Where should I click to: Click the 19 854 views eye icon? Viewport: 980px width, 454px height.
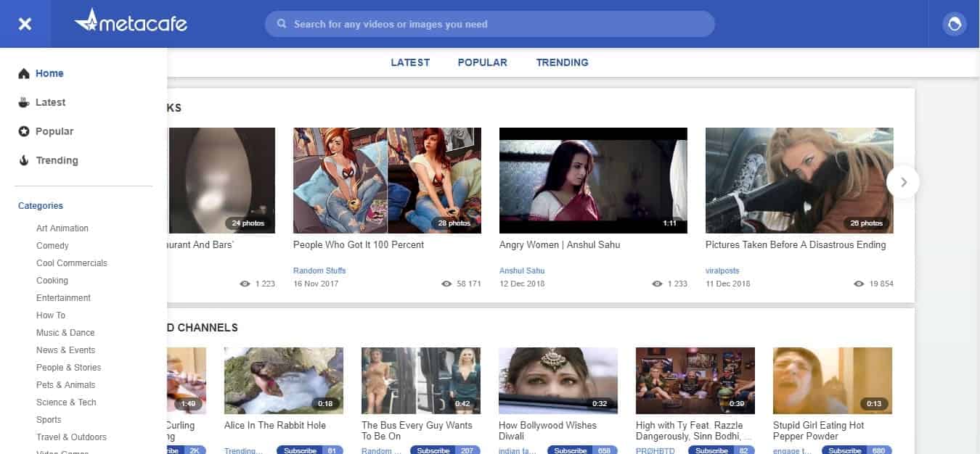coord(859,284)
